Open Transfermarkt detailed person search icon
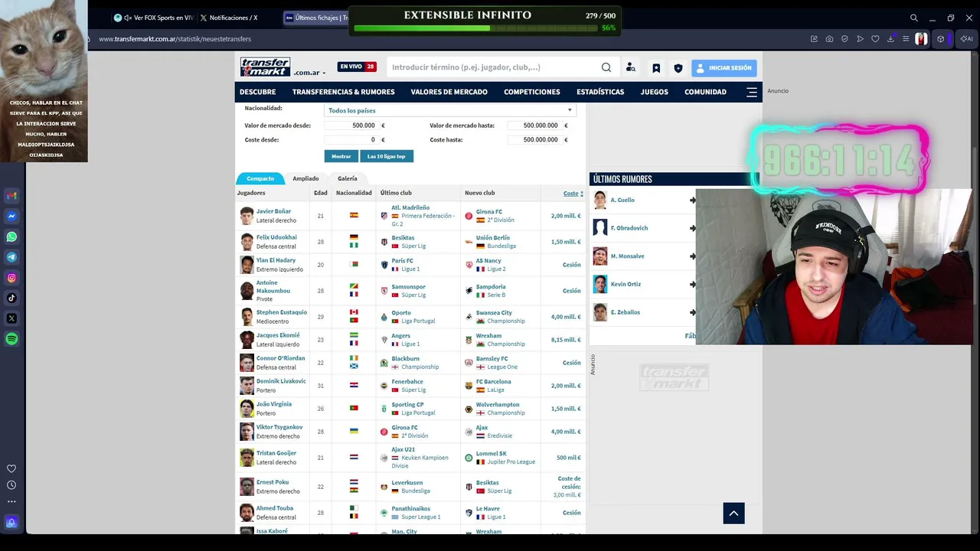Screen dimensions: 980x551 630,67
